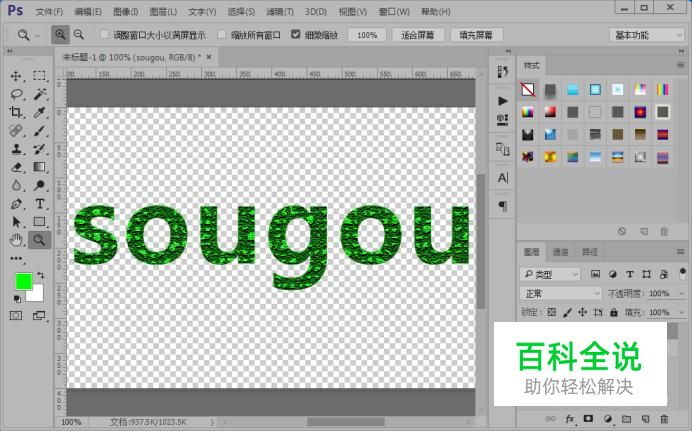The image size is (692, 431).
Task: Toggle lock image pixels brush icon
Action: 567,312
